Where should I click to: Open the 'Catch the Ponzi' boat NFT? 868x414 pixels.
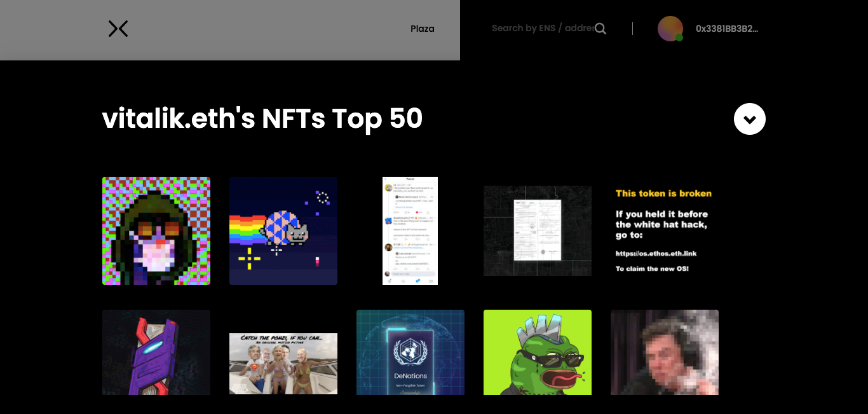tap(283, 363)
